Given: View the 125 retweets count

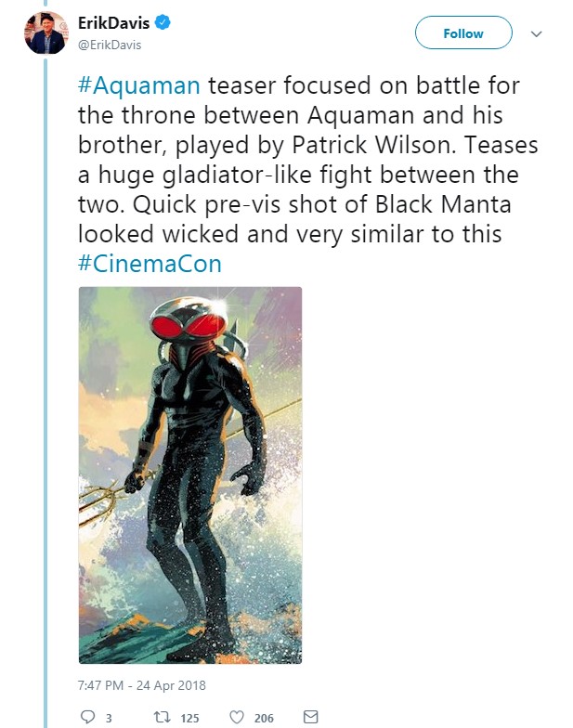Looking at the screenshot, I should (x=189, y=719).
